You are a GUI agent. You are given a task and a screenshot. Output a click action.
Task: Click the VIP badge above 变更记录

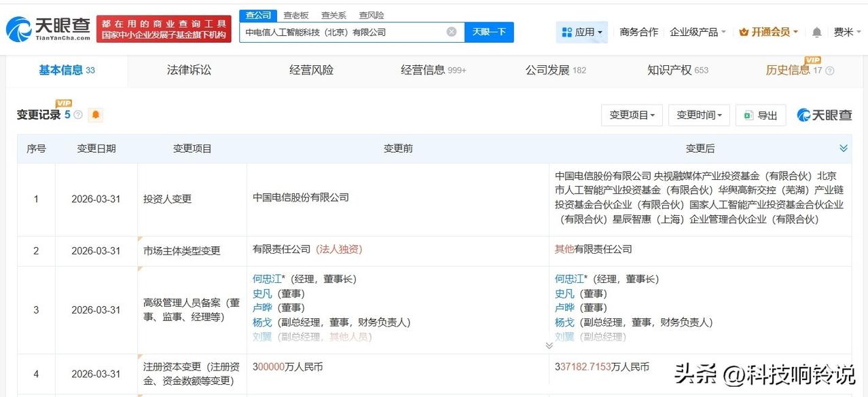coord(62,104)
